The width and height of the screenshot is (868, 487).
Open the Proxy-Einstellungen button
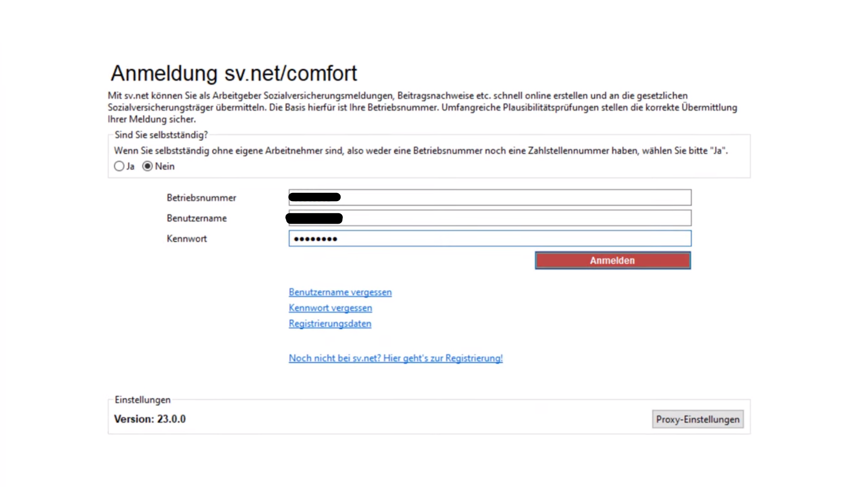pyautogui.click(x=698, y=419)
